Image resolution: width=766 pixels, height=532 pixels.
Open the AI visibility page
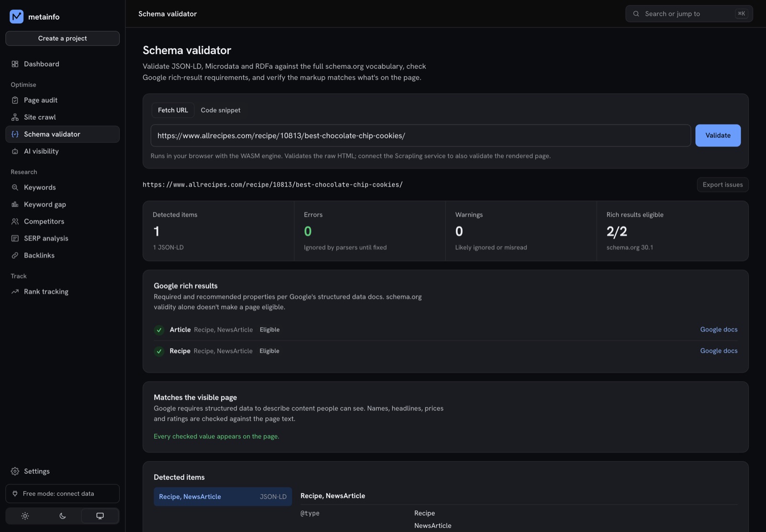[62, 151]
